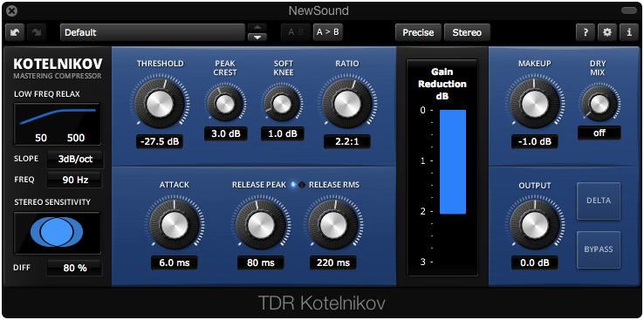Click the Soft Knee knob
The height and width of the screenshot is (320, 644).
point(282,104)
